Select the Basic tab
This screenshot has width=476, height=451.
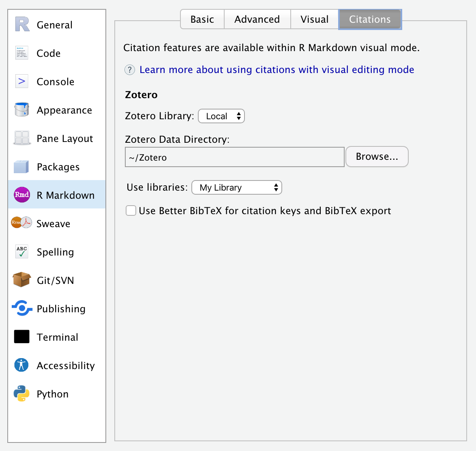click(202, 19)
